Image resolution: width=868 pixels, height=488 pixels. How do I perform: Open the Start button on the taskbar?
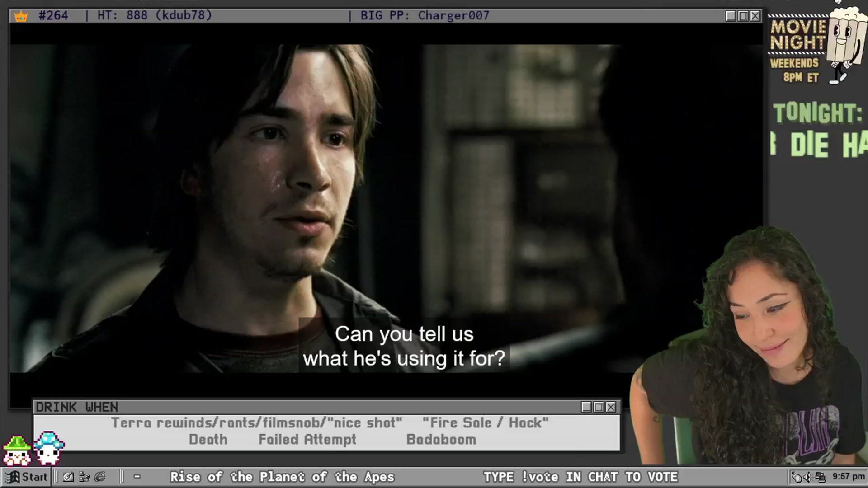click(x=26, y=477)
